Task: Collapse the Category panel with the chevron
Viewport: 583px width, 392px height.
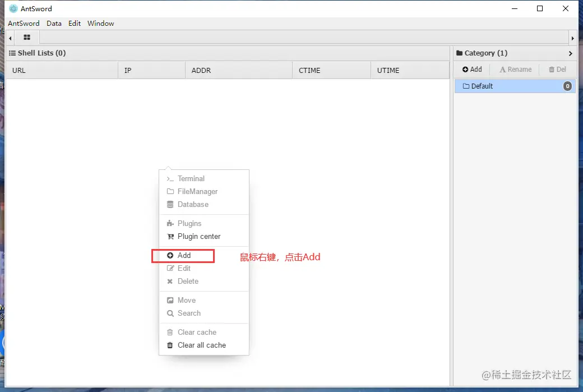Action: click(570, 53)
